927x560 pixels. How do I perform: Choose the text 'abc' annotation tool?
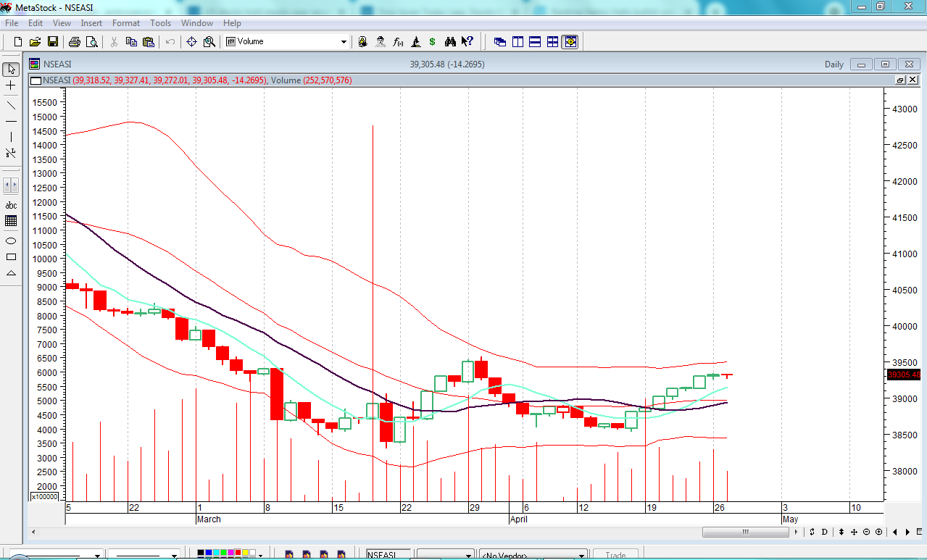click(x=11, y=206)
